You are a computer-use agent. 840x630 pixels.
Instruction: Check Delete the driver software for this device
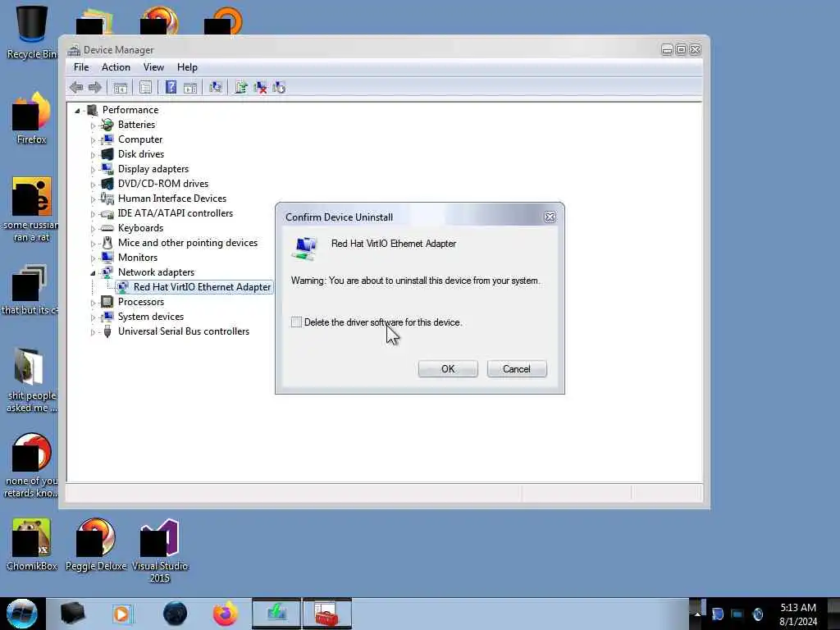pyautogui.click(x=296, y=322)
